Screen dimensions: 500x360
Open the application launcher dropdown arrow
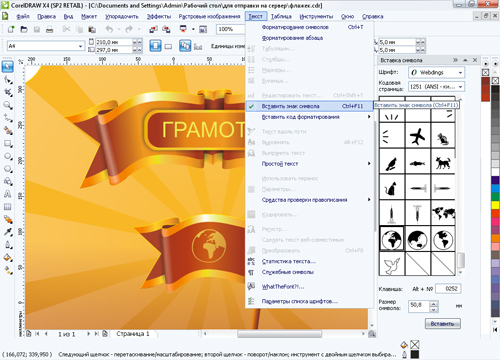point(193,29)
